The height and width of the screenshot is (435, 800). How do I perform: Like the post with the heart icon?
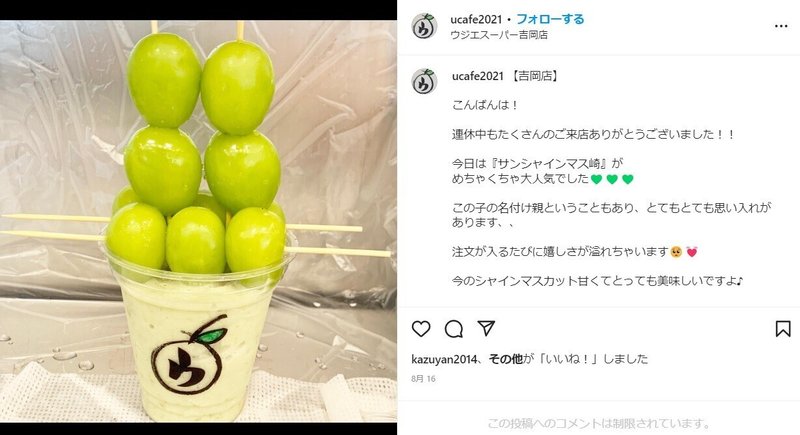coord(421,329)
